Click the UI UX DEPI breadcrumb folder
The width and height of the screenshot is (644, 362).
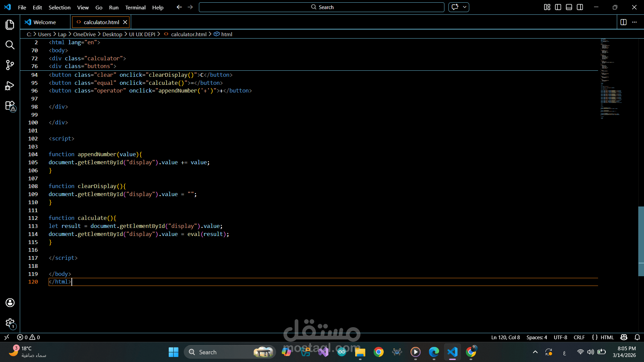142,34
